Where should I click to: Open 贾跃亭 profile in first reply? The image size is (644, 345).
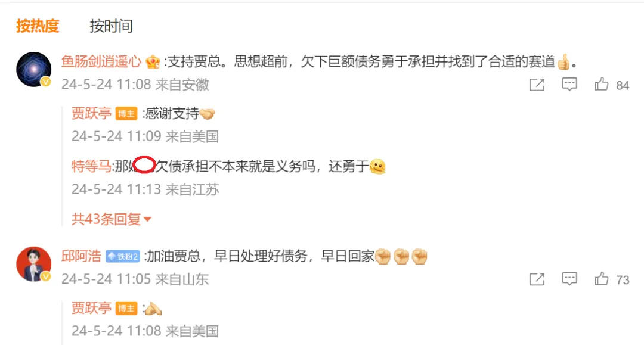click(91, 113)
